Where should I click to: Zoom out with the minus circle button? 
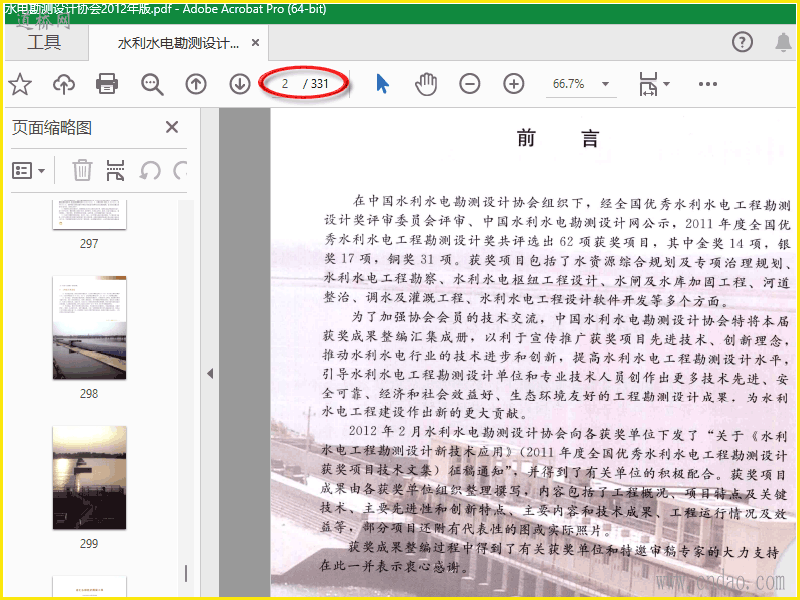(469, 84)
